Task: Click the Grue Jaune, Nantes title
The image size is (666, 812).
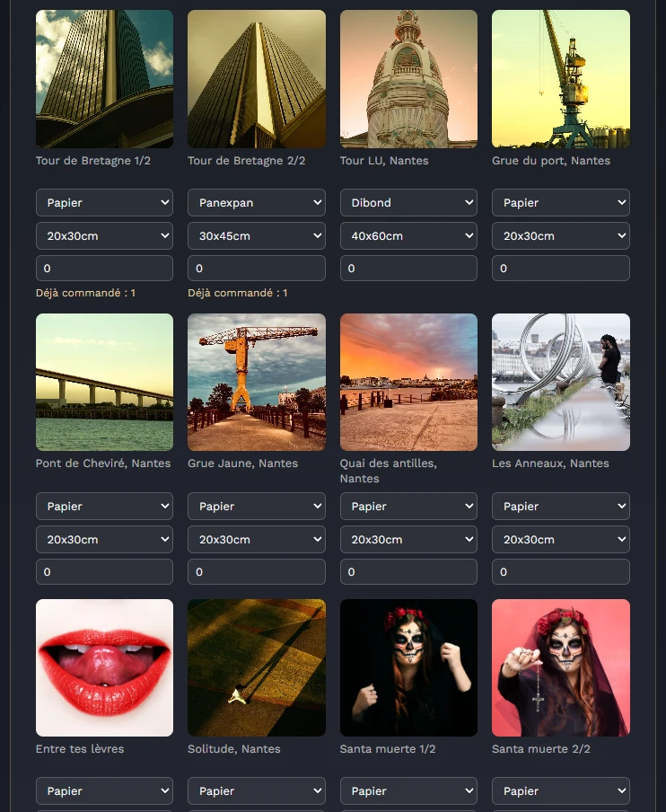Action: tap(242, 463)
